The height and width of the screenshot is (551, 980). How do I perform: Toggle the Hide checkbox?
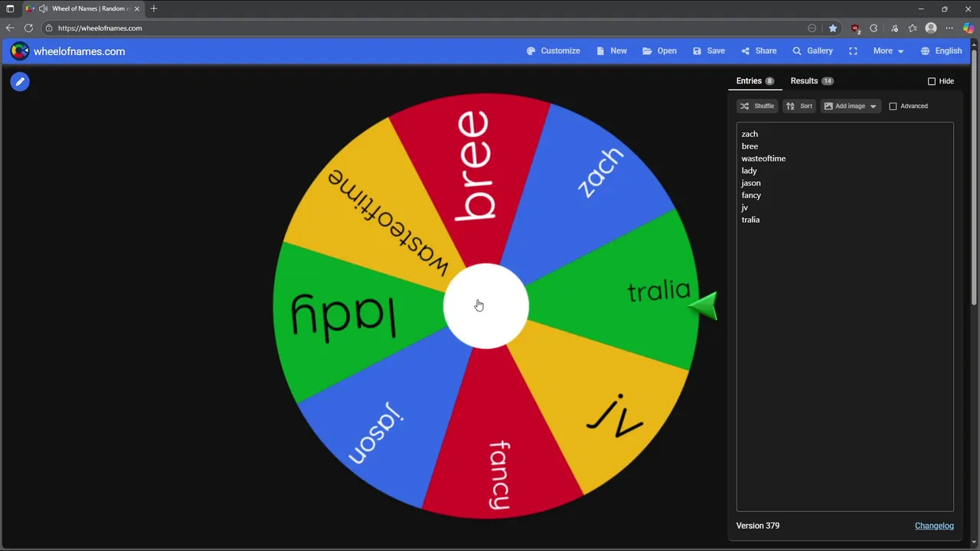[932, 81]
